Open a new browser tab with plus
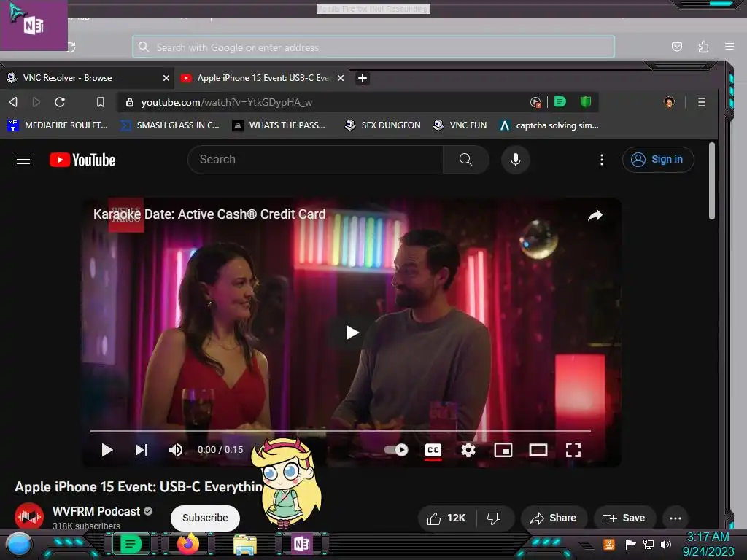The width and height of the screenshot is (747, 560). (x=362, y=77)
